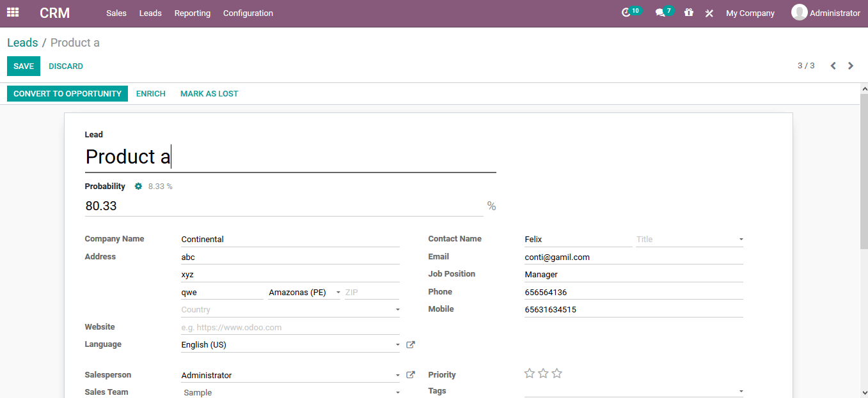Open the Amazonas (PE) state dropdown
The height and width of the screenshot is (398, 868).
(339, 292)
